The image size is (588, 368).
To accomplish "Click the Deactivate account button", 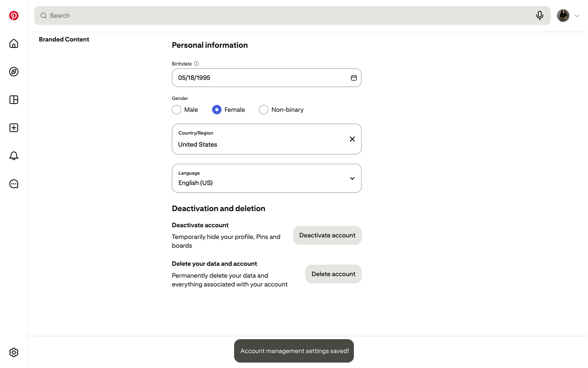I will click(x=327, y=236).
